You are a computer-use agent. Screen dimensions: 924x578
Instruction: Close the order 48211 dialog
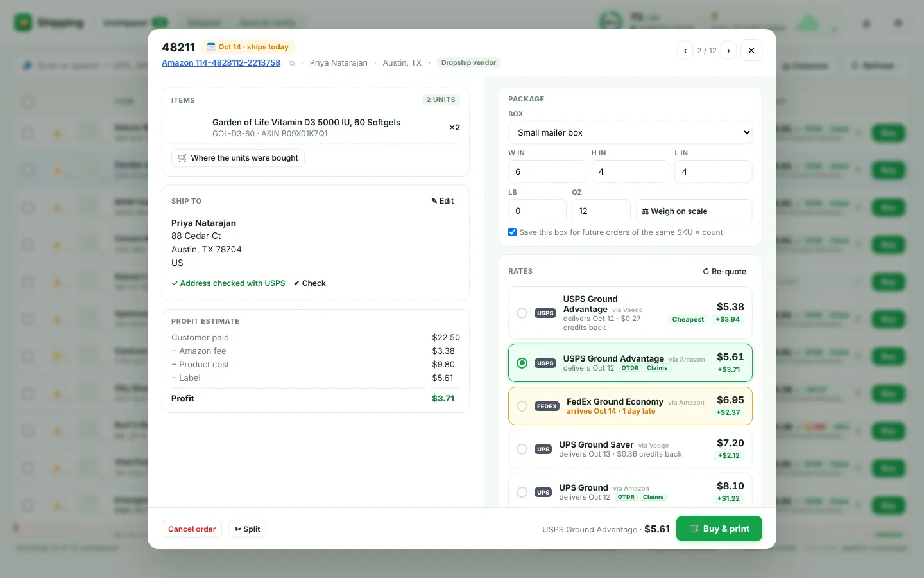click(x=751, y=51)
